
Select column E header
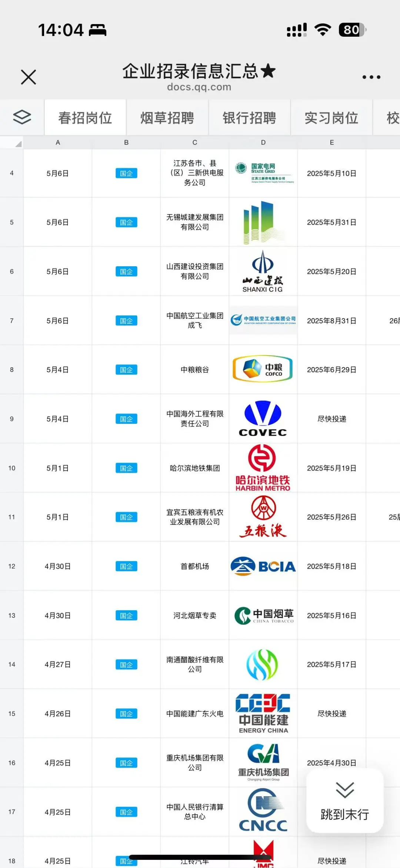(x=332, y=142)
